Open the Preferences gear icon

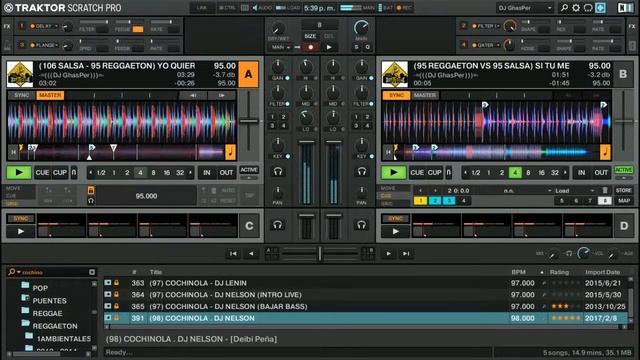(x=576, y=8)
